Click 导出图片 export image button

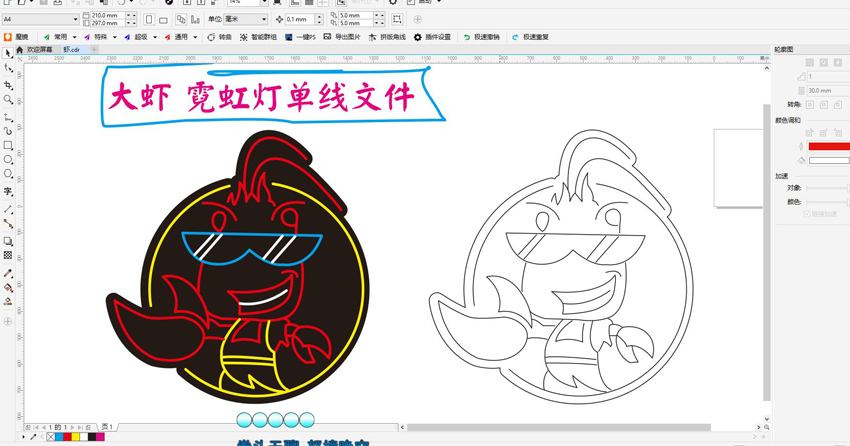(342, 37)
